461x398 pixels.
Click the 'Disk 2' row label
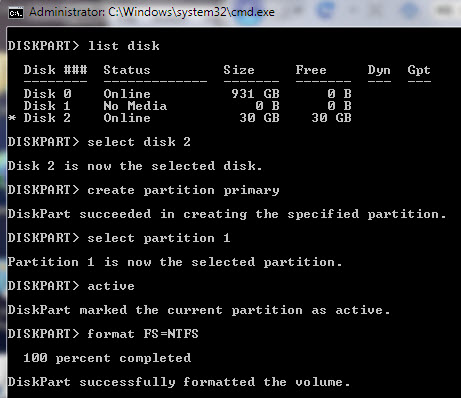pyautogui.click(x=47, y=118)
